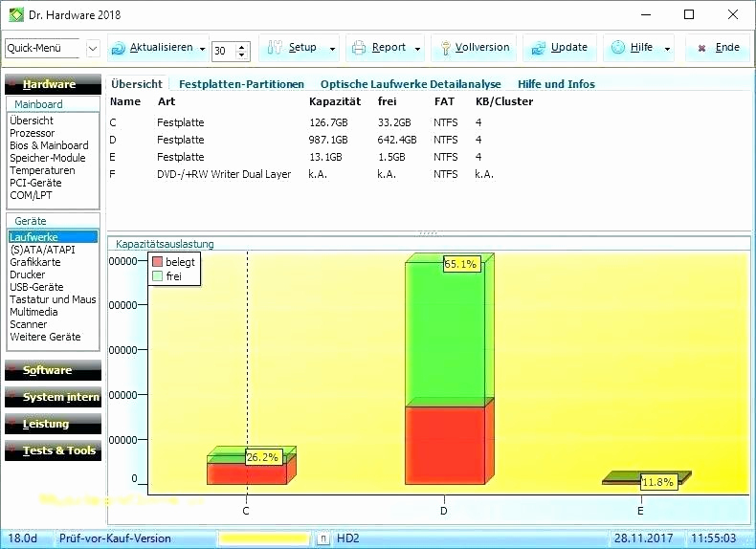Viewport: 756px width, 549px height.
Task: Select Prozessor in the Mainboard list
Action: (32, 133)
